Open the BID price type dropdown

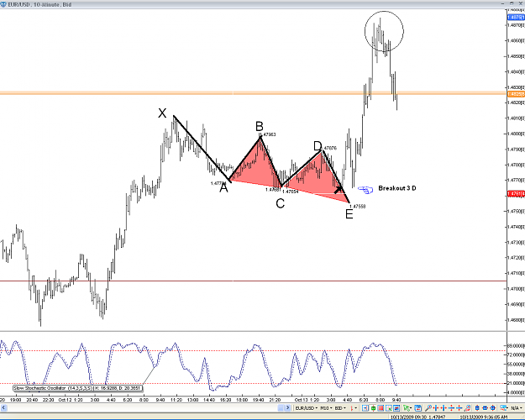pos(340,408)
